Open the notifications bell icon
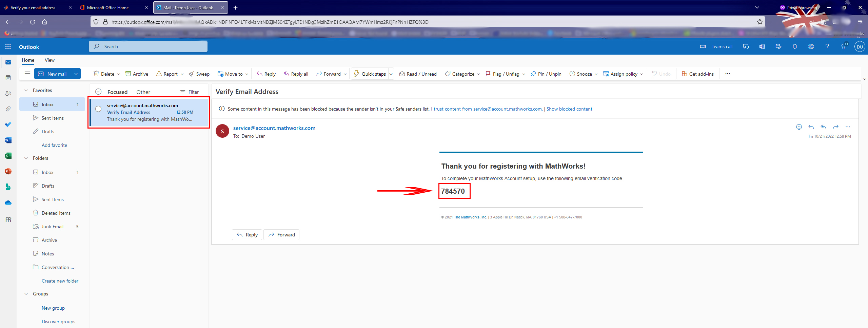 794,46
